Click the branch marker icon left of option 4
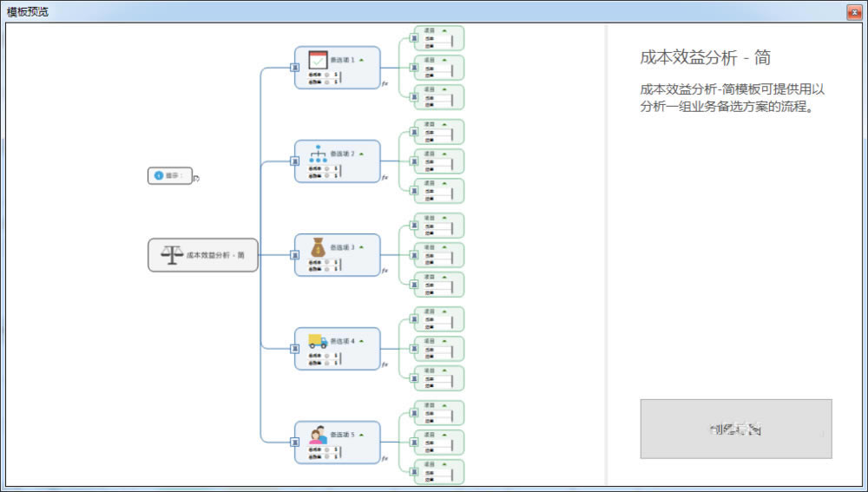Screen dimensions: 868x492 click(x=295, y=349)
